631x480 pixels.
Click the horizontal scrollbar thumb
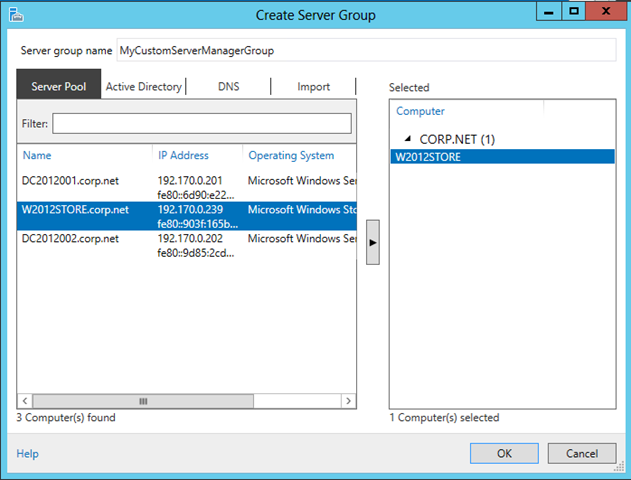tap(141, 400)
